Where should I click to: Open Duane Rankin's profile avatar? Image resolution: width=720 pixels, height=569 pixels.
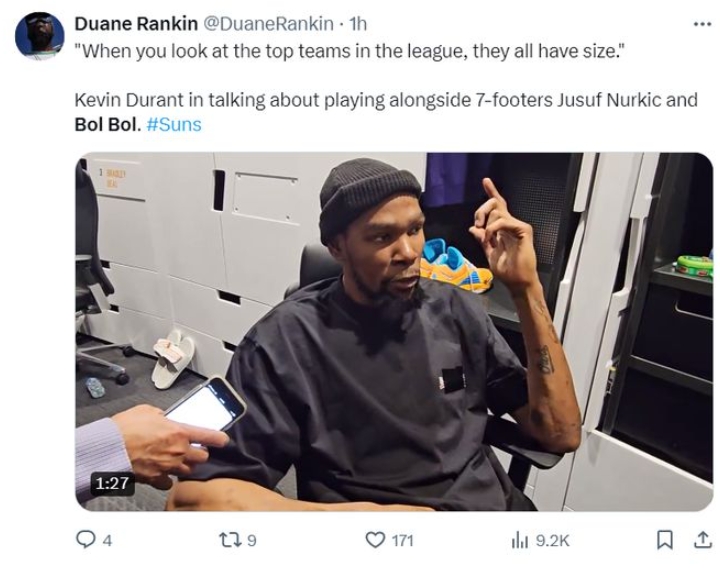(x=39, y=36)
